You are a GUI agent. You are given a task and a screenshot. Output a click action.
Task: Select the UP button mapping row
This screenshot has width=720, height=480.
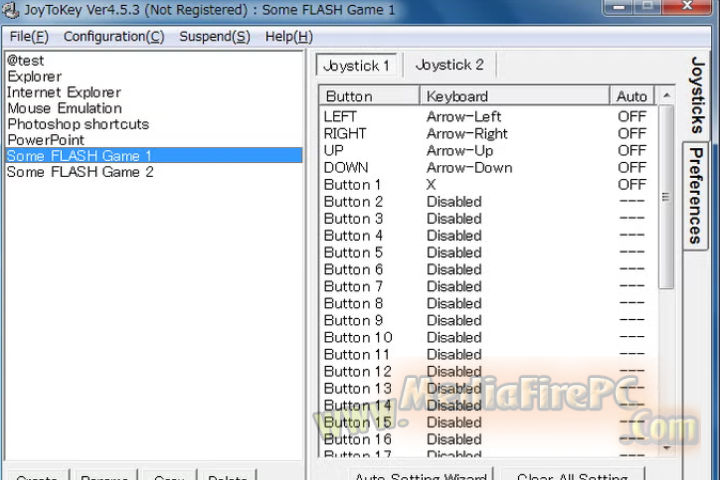pos(489,151)
